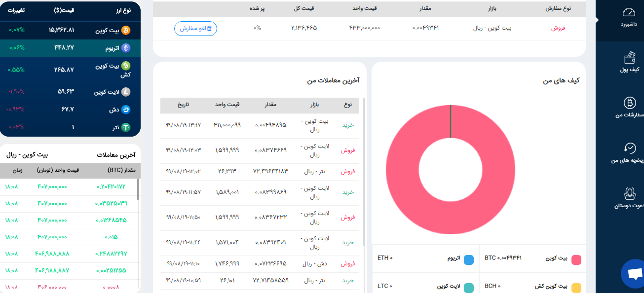Click open order total ۲,۱۳۶,۴۶۵
Screen dimensions: 644x293
[304, 28]
